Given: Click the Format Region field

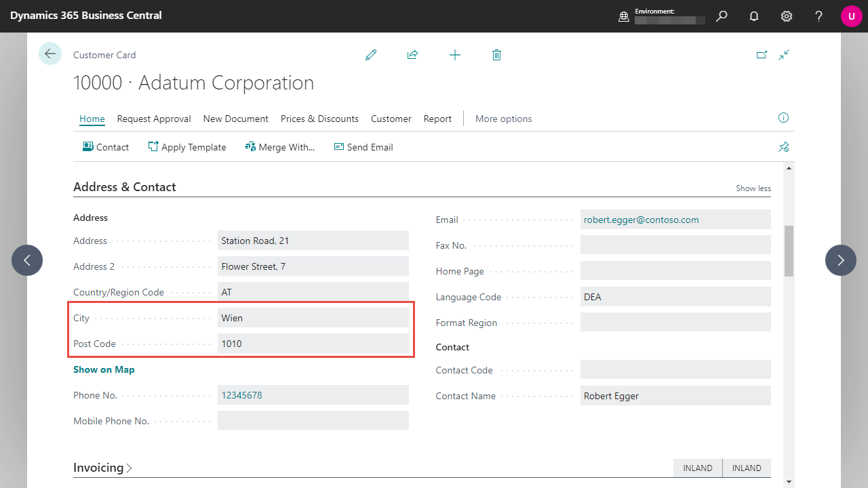Looking at the screenshot, I should click(x=675, y=323).
